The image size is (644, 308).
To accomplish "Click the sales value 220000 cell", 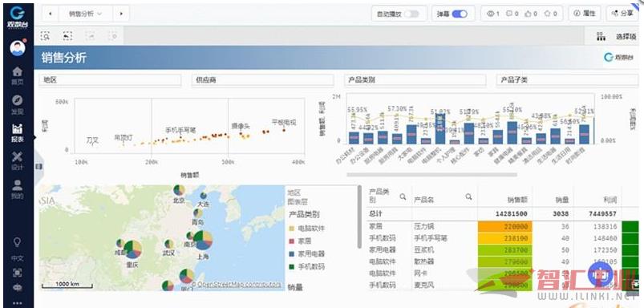I will click(x=504, y=226).
